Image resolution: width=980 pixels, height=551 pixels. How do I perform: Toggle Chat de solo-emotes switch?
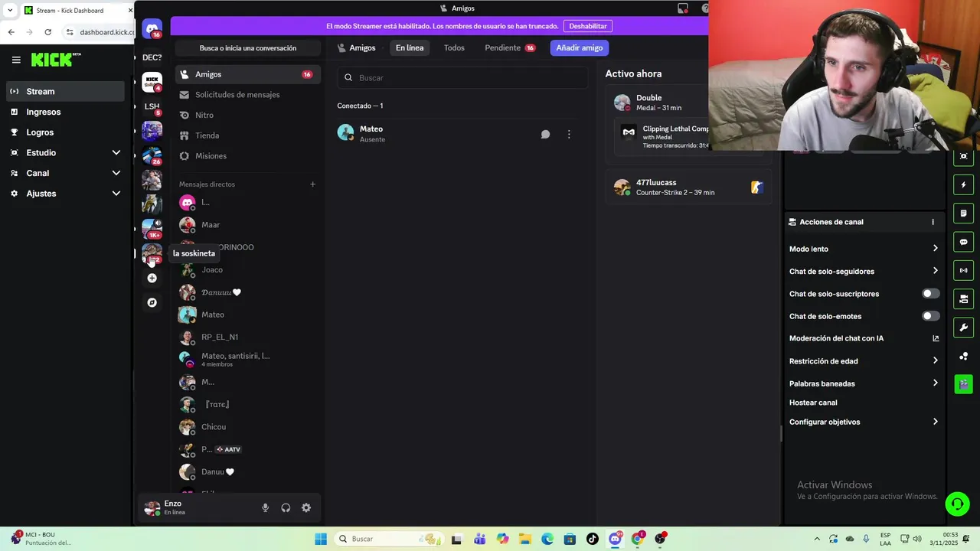pos(930,316)
